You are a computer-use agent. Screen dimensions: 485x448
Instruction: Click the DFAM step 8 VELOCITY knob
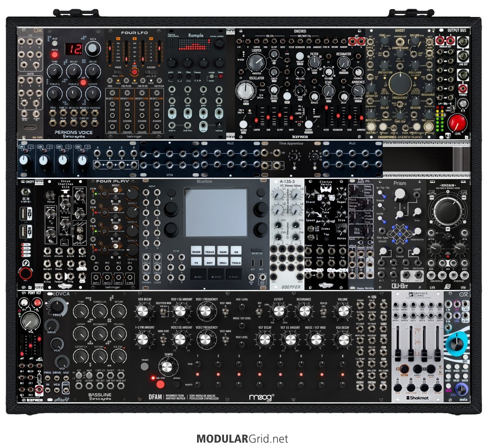342,384
